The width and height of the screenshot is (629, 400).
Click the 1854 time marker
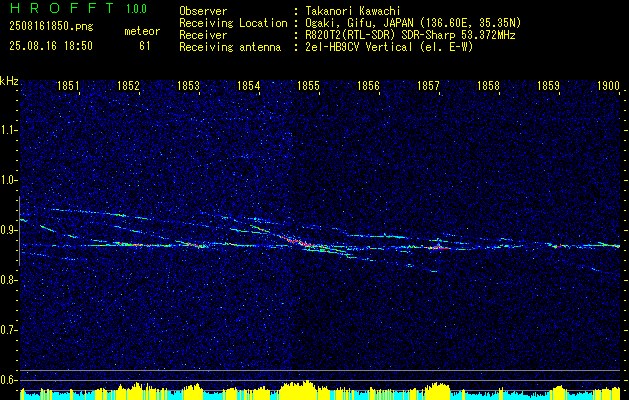(248, 85)
